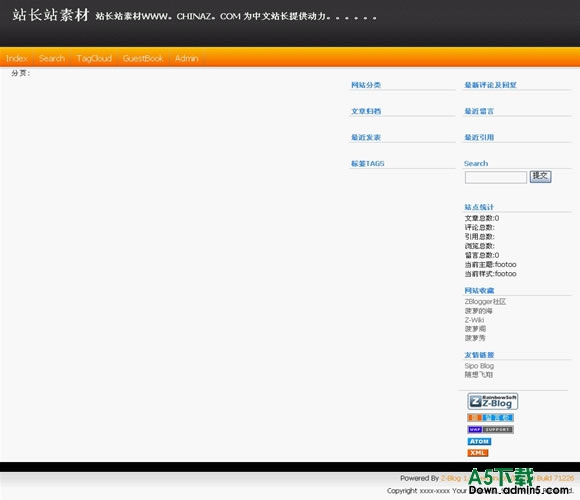Open the Search navigation tab
The width and height of the screenshot is (580, 500).
tap(52, 58)
